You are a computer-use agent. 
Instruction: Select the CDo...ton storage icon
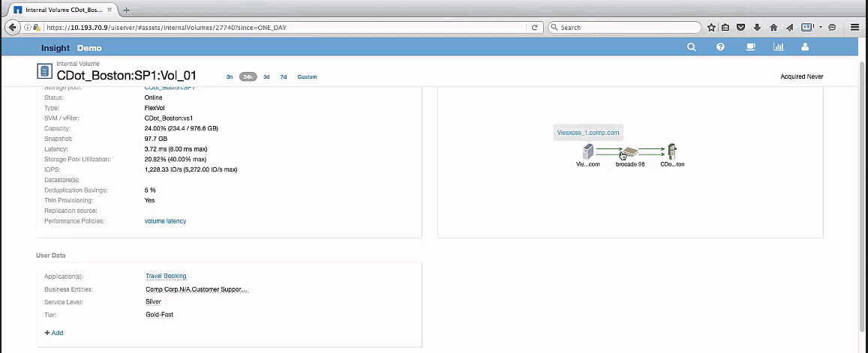(672, 151)
